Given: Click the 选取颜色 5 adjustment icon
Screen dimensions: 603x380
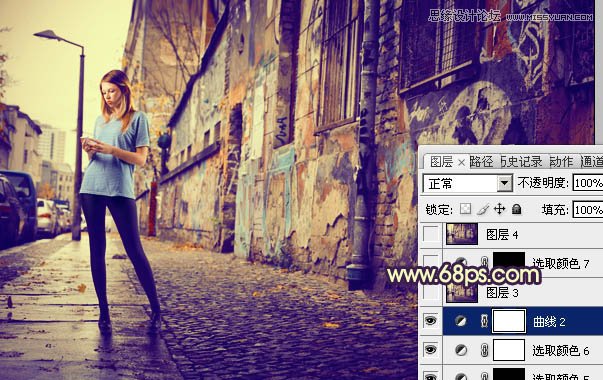Looking at the screenshot, I should 461,376.
